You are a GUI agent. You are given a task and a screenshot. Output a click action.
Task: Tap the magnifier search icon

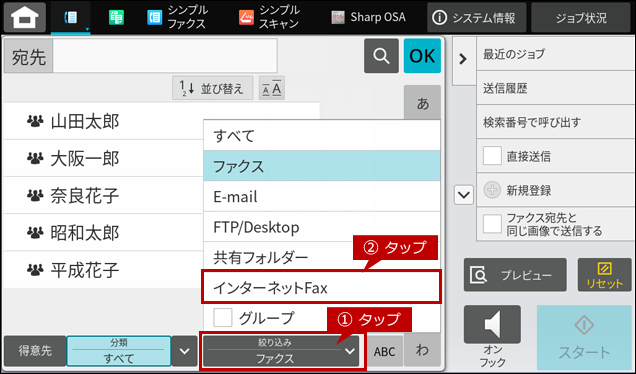(381, 56)
